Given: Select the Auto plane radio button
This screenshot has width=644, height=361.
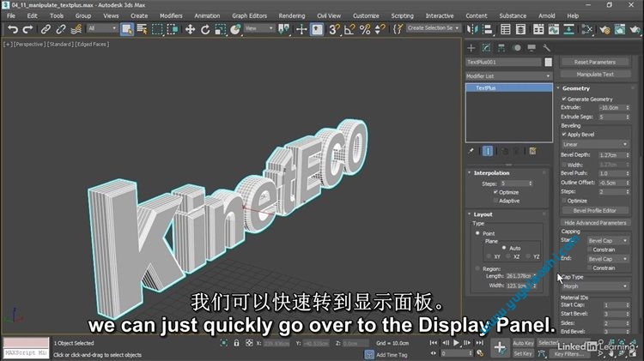Looking at the screenshot, I should click(x=504, y=248).
